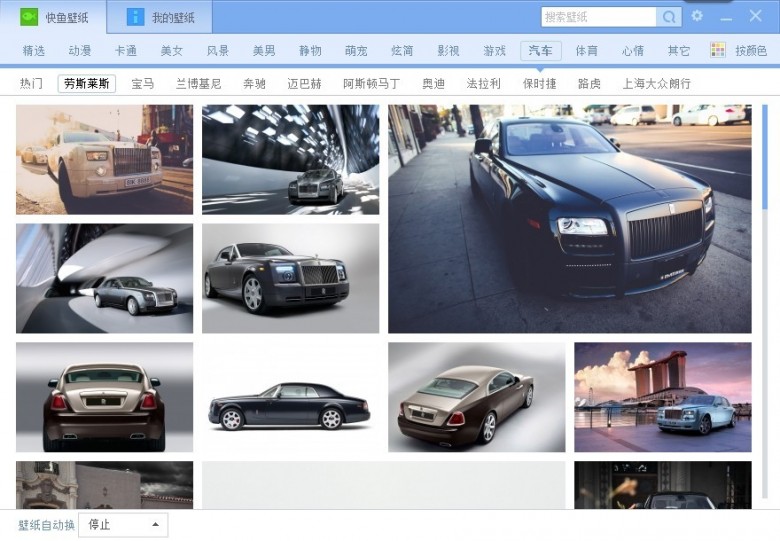Select the 其它 category
Viewport: 780px width, 541px height.
point(679,51)
